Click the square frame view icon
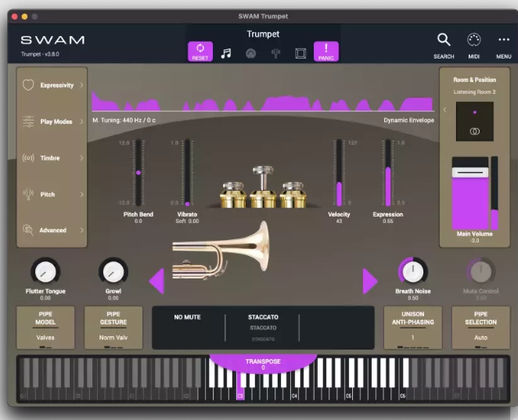 click(x=300, y=53)
